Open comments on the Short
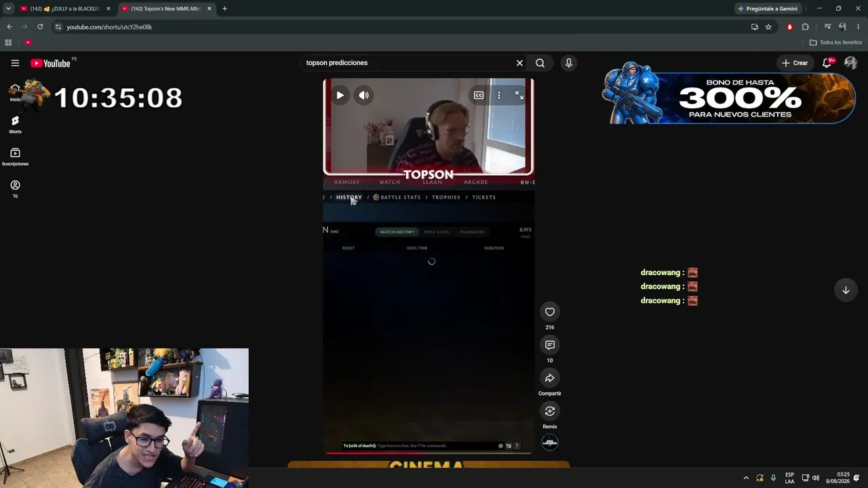 (x=550, y=345)
